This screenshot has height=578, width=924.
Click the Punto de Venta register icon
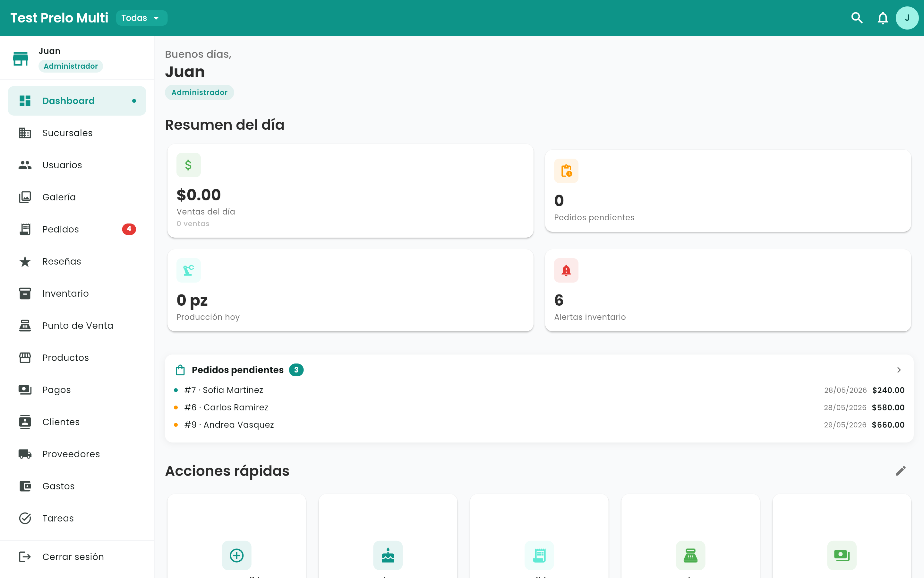[x=25, y=326]
